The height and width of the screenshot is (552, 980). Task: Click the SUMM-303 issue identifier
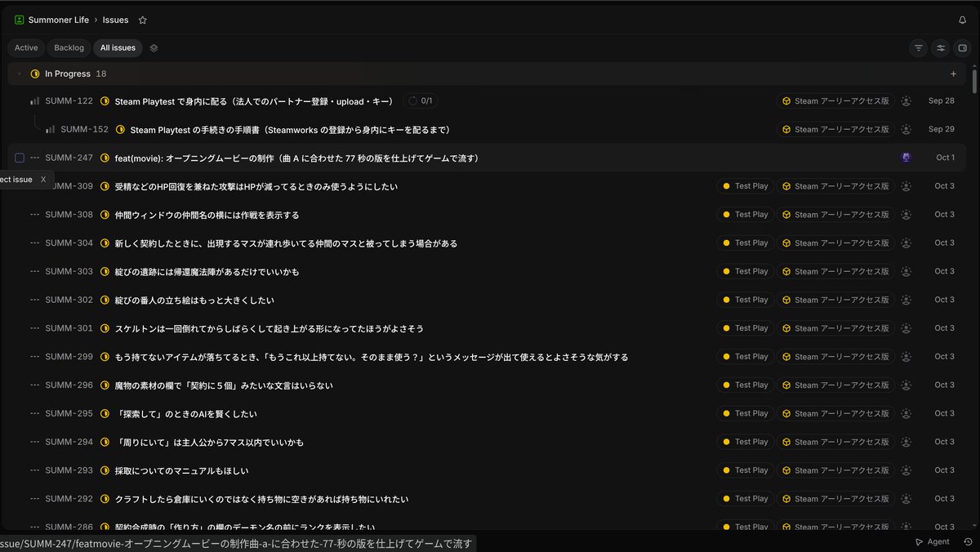coord(69,272)
